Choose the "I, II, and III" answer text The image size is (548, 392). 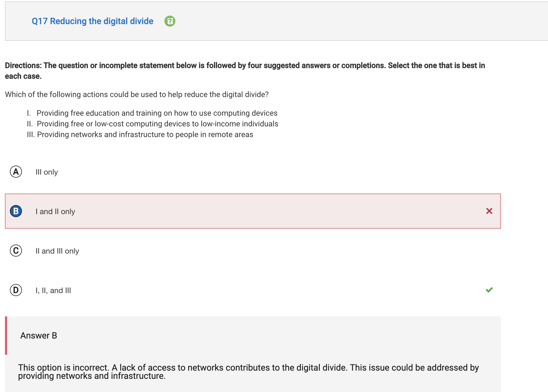(x=53, y=291)
